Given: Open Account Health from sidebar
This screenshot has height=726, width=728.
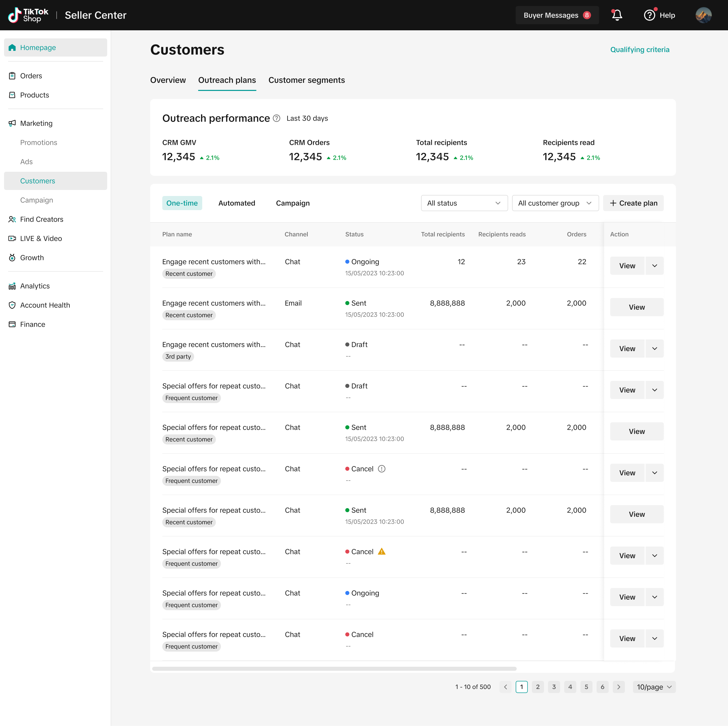Looking at the screenshot, I should [45, 305].
